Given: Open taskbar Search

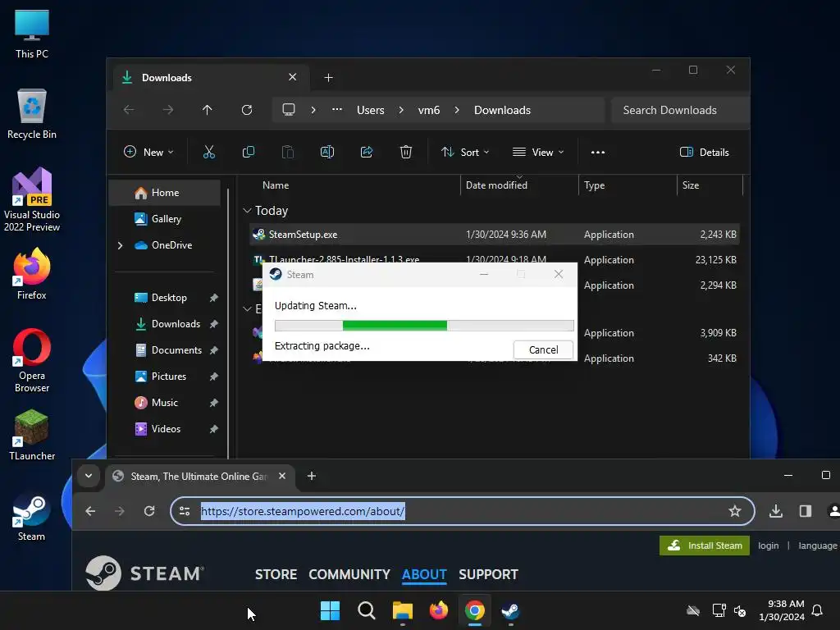Looking at the screenshot, I should click(x=367, y=610).
